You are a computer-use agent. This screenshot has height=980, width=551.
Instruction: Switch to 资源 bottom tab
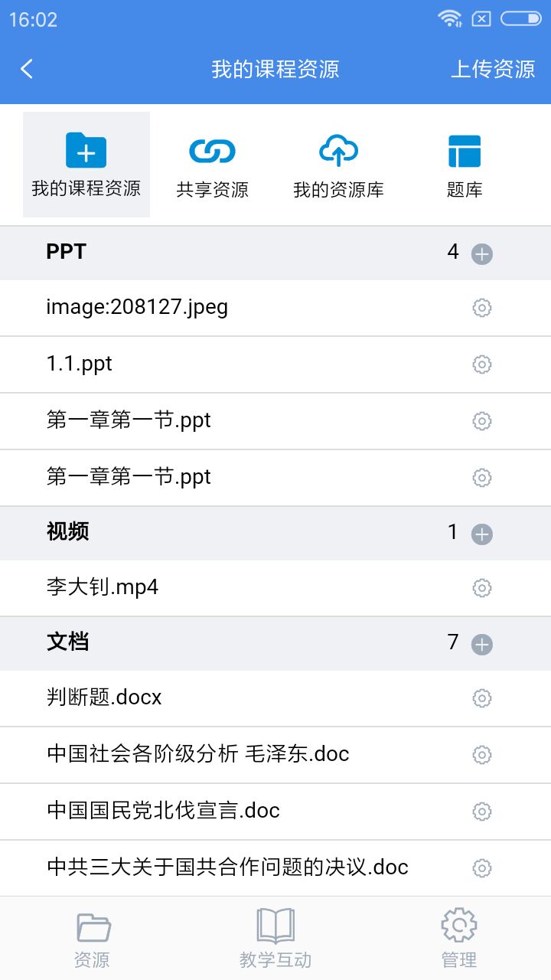point(92,939)
